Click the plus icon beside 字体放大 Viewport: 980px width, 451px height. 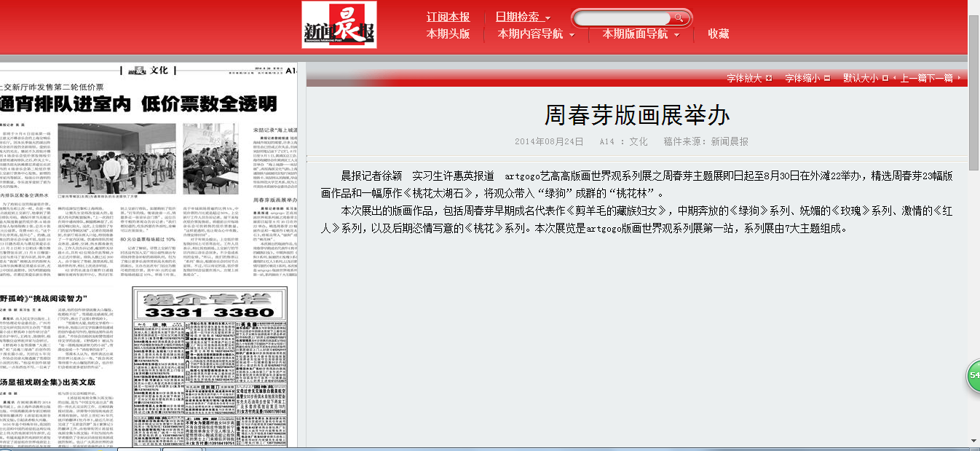coord(769,78)
